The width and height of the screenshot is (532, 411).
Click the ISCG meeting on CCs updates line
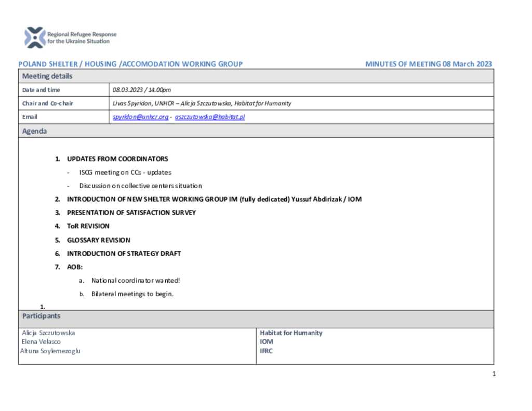[x=125, y=173]
